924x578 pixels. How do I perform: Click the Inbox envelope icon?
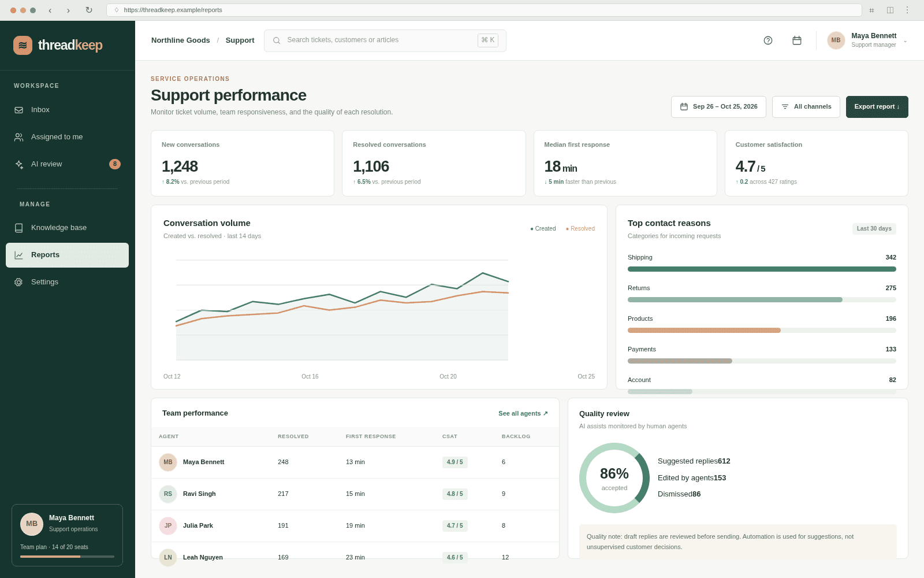coord(19,110)
